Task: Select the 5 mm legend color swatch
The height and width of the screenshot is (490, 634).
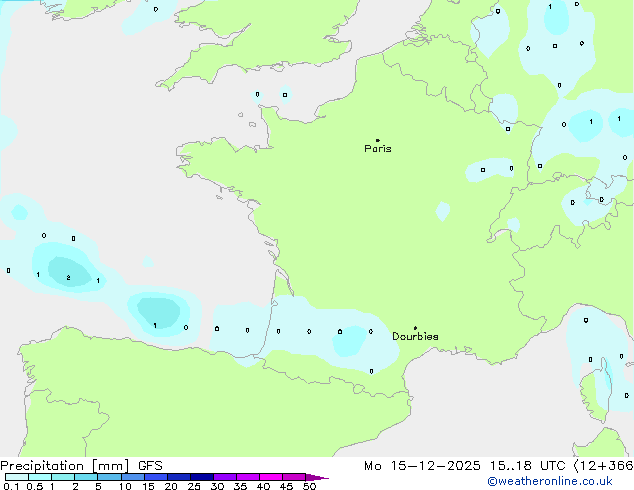Action: pos(109,477)
